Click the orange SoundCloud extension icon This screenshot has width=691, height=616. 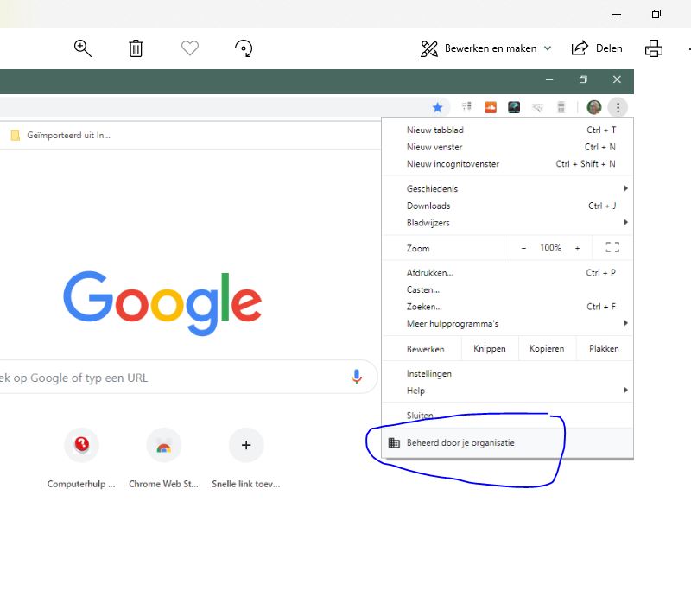coord(491,107)
